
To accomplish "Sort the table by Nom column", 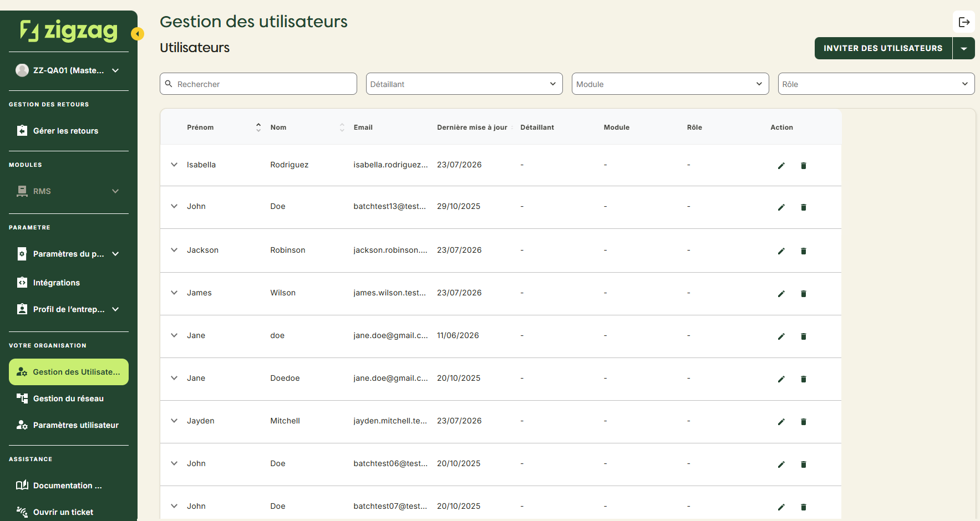I will click(x=342, y=127).
